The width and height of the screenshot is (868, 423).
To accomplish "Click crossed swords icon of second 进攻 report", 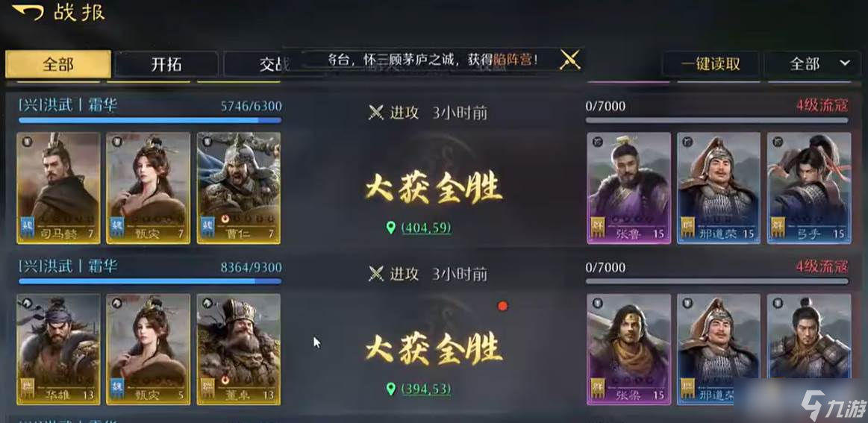I will [376, 274].
